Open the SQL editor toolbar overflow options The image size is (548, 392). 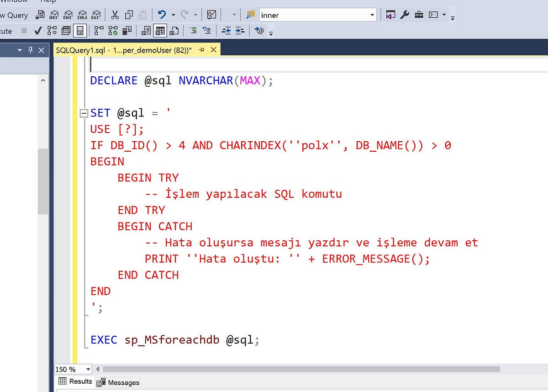[271, 34]
